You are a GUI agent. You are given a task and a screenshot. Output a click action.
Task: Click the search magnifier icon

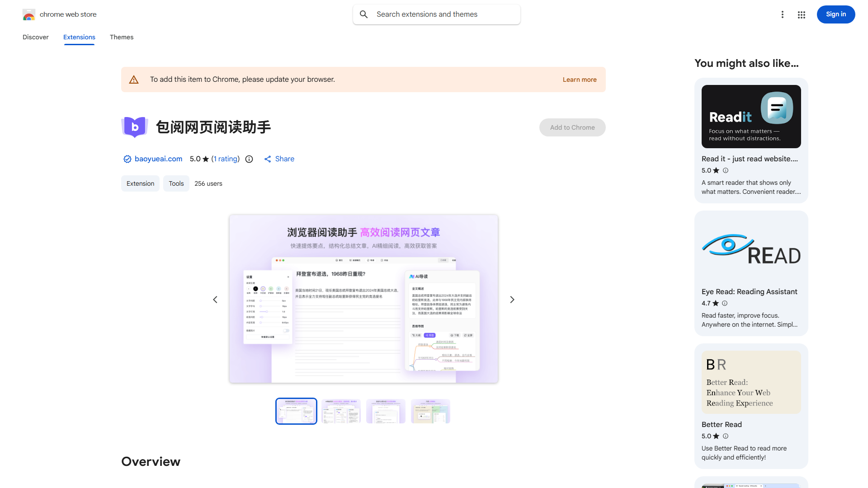click(364, 14)
